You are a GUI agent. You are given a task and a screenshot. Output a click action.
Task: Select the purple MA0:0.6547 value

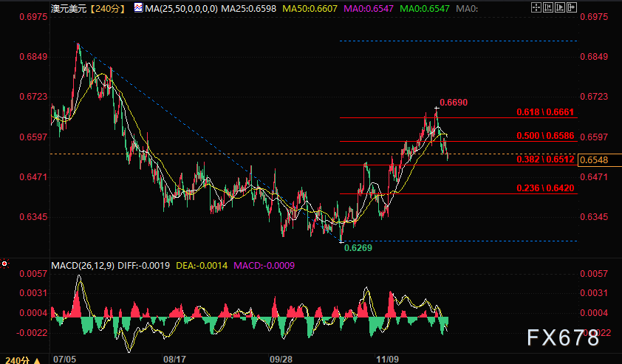pos(369,8)
